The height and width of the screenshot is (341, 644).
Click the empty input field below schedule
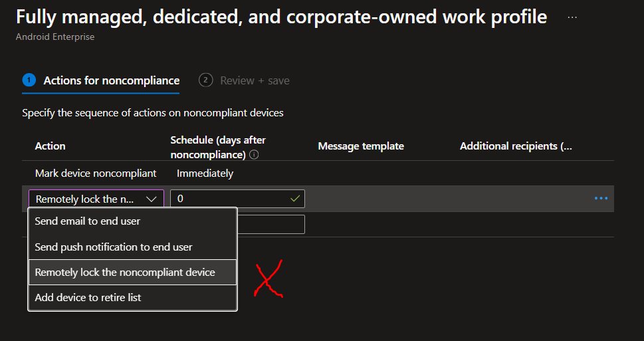(271, 224)
